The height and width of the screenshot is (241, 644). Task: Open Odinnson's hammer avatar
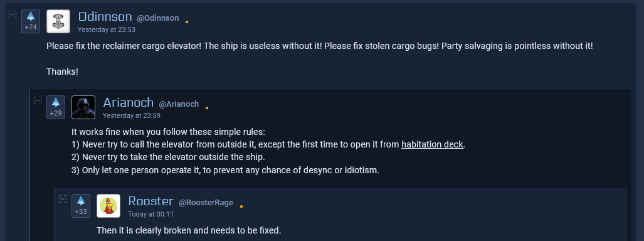pos(58,21)
